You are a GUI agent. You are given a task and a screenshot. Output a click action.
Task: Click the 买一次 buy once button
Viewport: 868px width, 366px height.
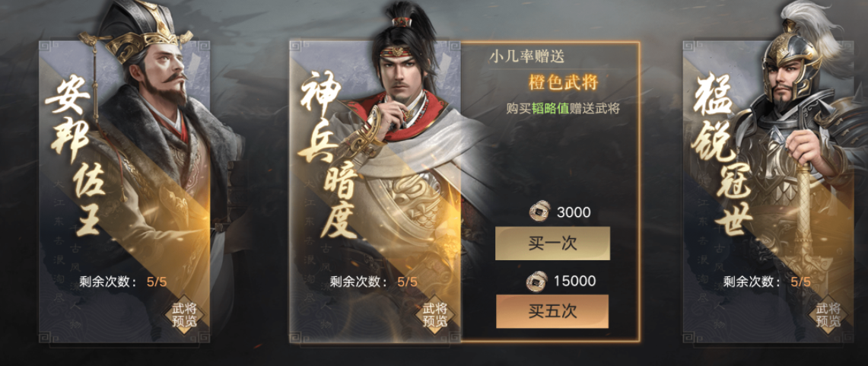(552, 243)
